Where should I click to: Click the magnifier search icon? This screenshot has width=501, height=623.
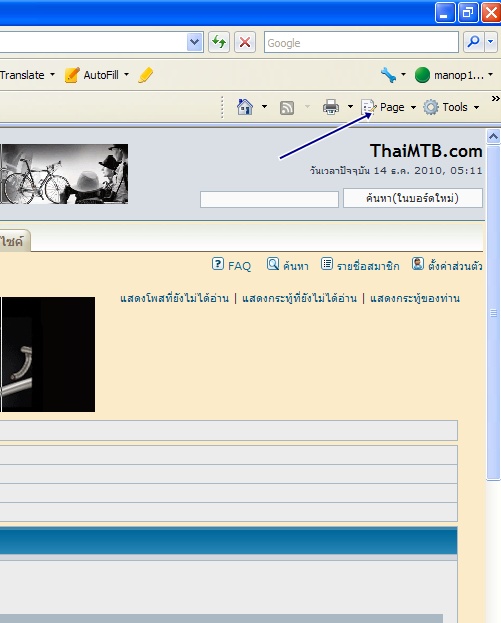pyautogui.click(x=474, y=42)
